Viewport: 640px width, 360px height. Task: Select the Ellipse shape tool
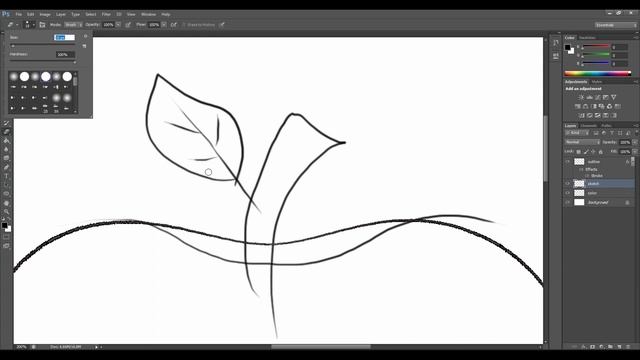tap(6, 194)
